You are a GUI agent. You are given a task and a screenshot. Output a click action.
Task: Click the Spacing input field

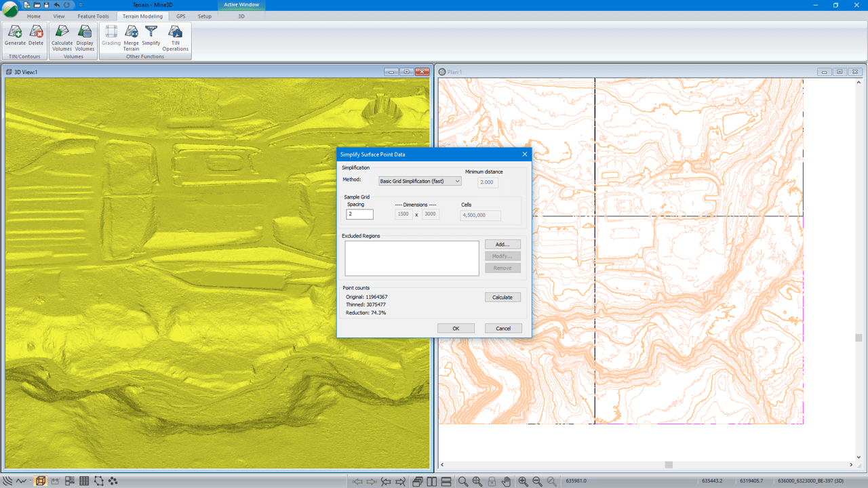tap(359, 214)
